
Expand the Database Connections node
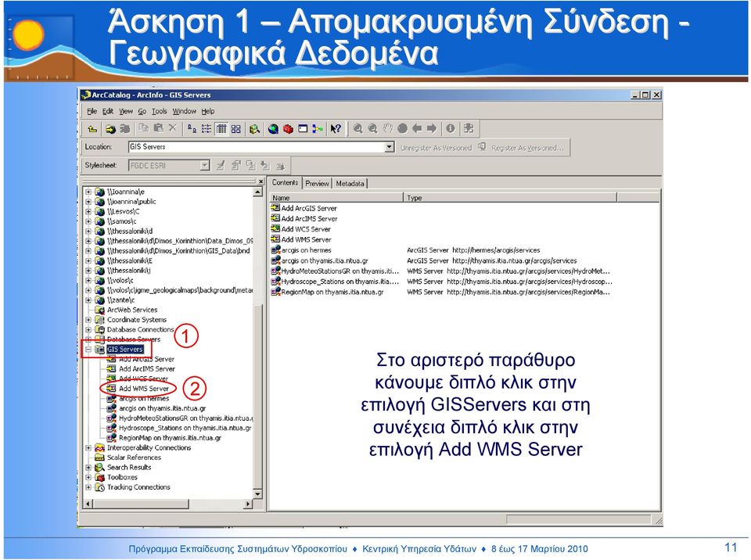point(88,329)
